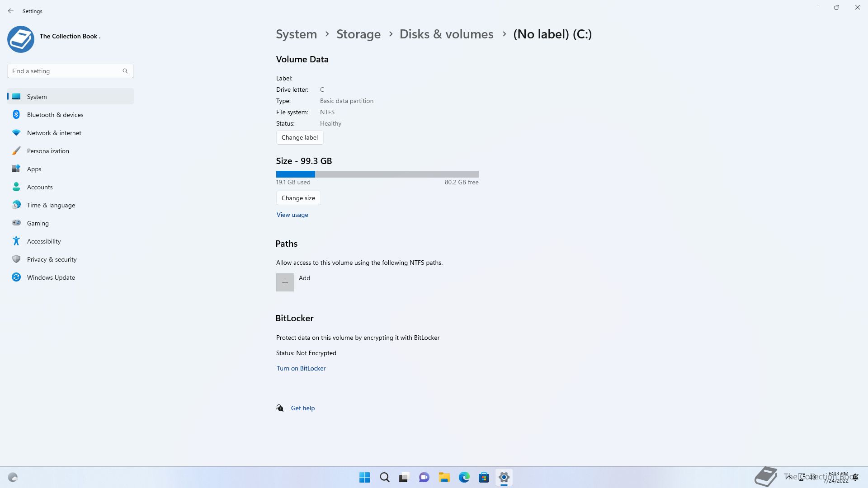
Task: Navigate to Storage breadcrumb
Action: tap(359, 34)
